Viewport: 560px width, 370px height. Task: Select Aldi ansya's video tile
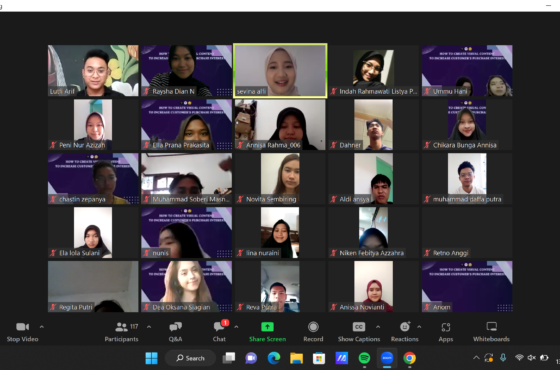tap(374, 179)
